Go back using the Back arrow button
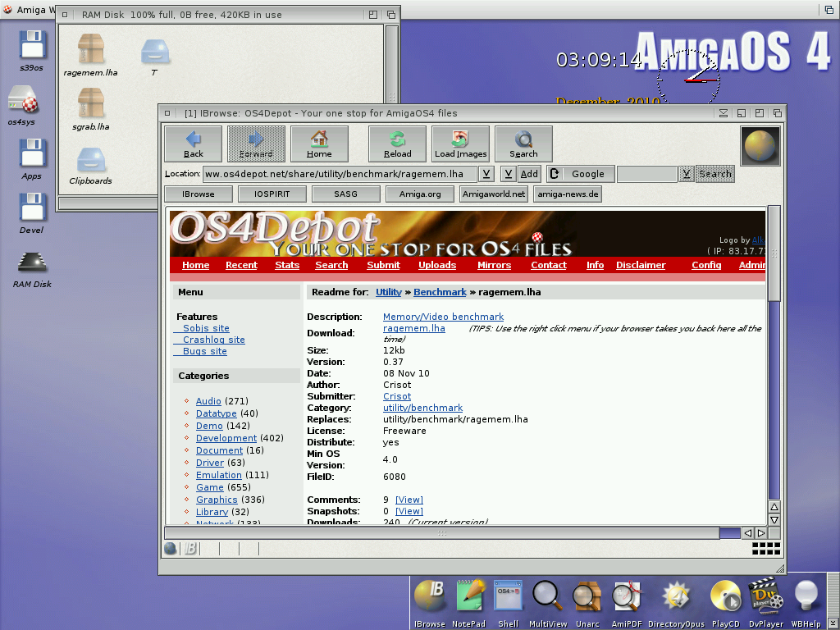 click(194, 144)
